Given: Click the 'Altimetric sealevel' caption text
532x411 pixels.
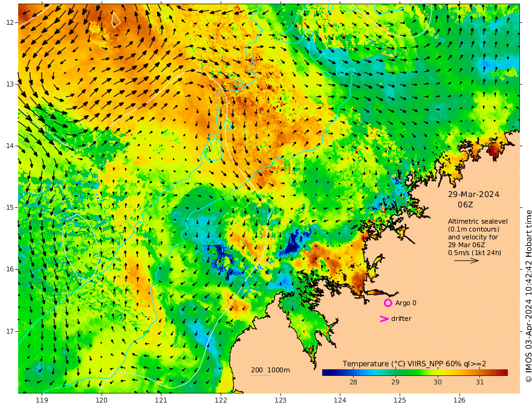Looking at the screenshot, I should point(478,221).
